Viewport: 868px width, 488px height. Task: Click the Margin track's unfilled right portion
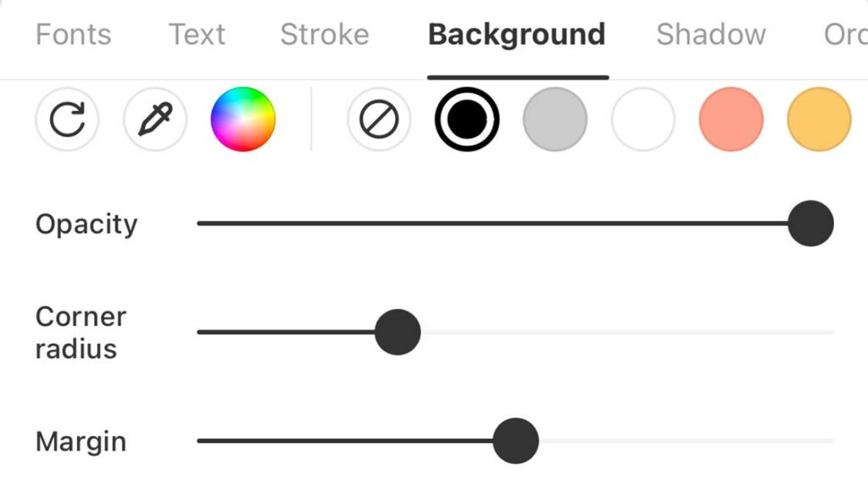click(687, 441)
